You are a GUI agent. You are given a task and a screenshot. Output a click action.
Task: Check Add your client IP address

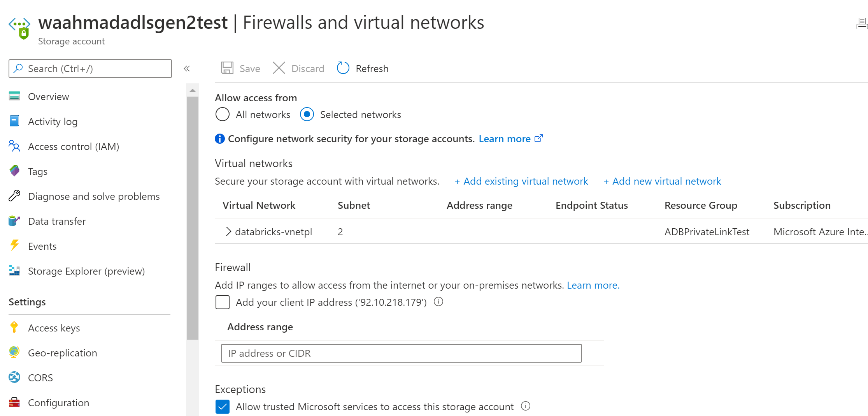[x=222, y=302]
